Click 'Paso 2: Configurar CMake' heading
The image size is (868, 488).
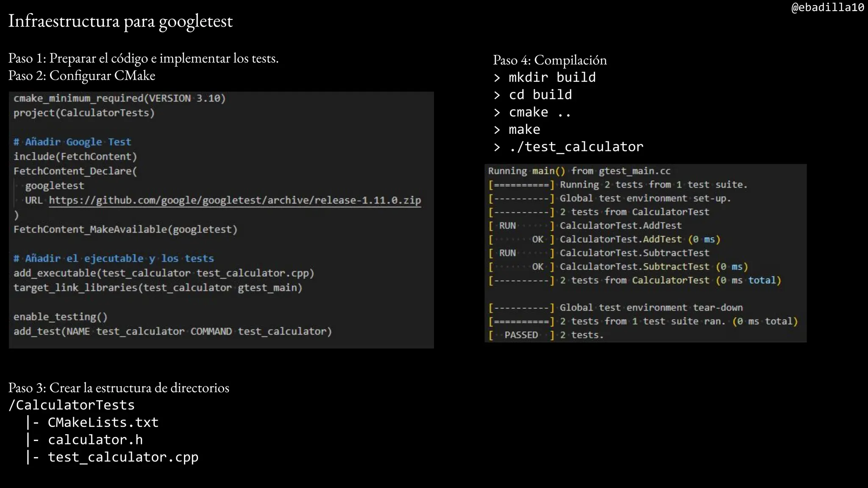[82, 75]
